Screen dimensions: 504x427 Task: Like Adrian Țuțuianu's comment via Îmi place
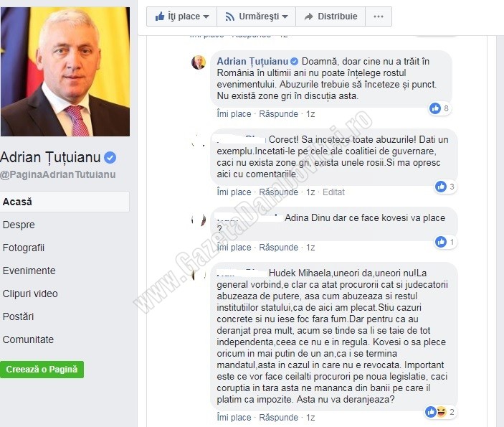click(234, 114)
